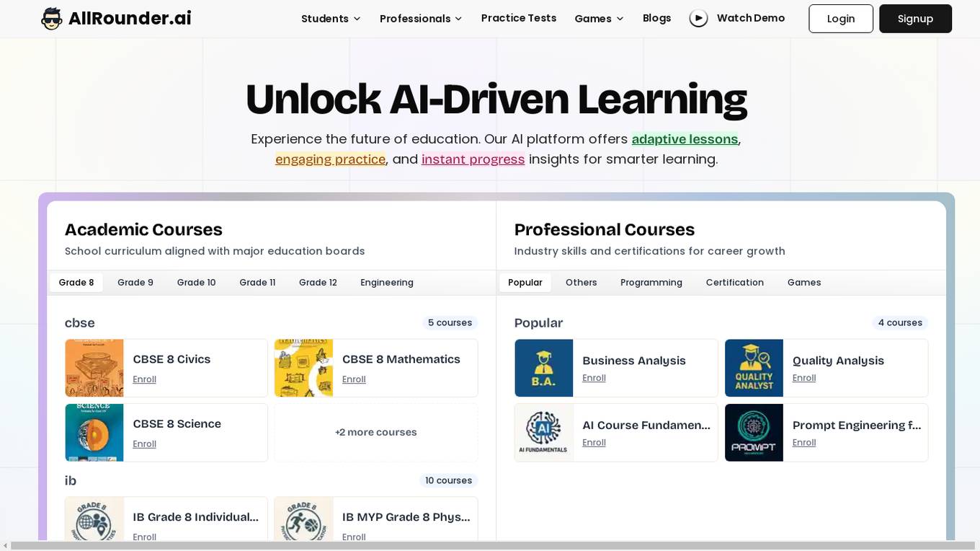This screenshot has height=551, width=980.
Task: Click the 10 courses badge
Action: tap(448, 481)
